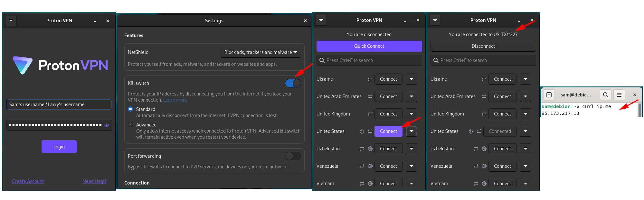Open the menu arrow in the connected VPN window
Image resolution: width=644 pixels, height=200 pixels.
click(435, 20)
